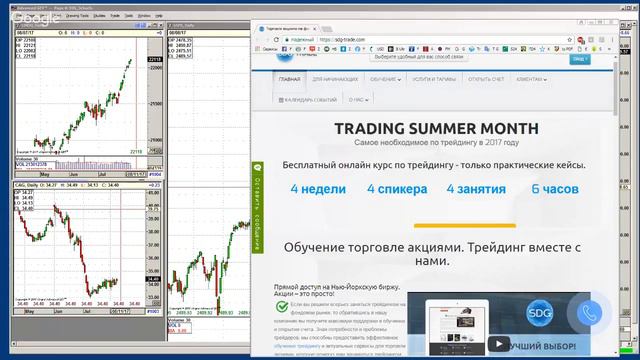Open the ГЛАВНАЯ navigation tab
This screenshot has width=640, height=360.
pos(289,79)
